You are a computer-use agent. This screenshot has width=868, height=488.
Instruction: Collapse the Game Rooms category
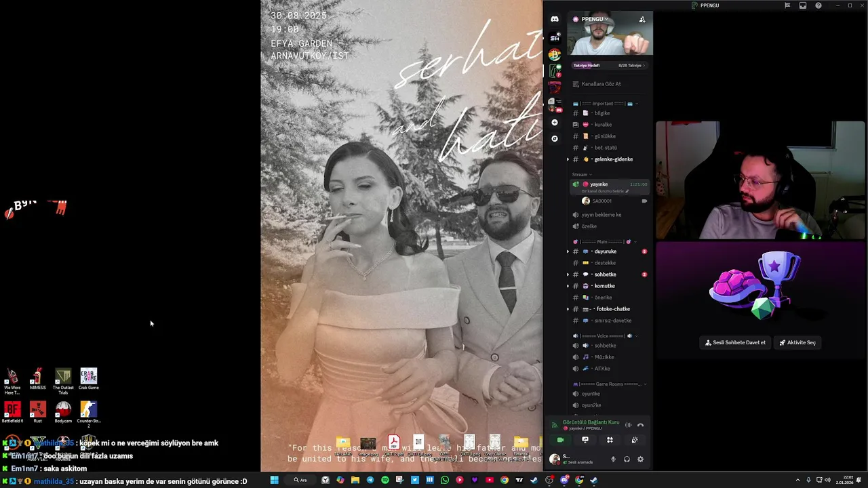pyautogui.click(x=608, y=384)
